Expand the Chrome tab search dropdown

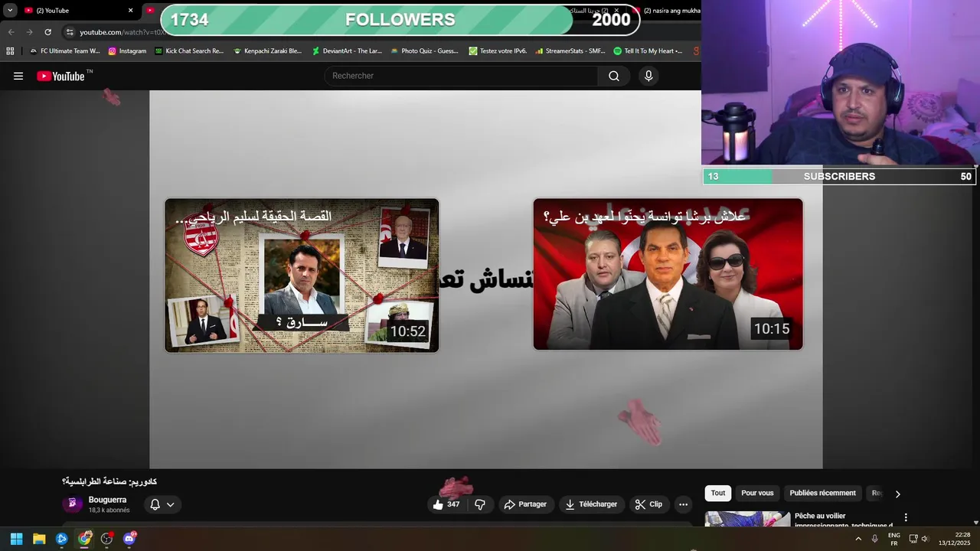[x=10, y=11]
